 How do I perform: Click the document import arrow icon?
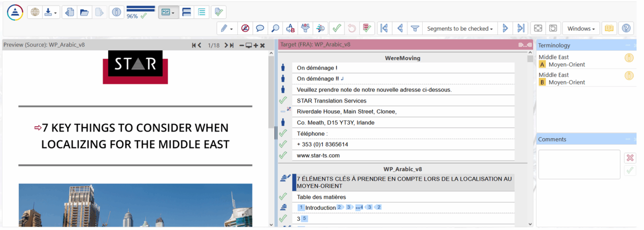[70, 13]
